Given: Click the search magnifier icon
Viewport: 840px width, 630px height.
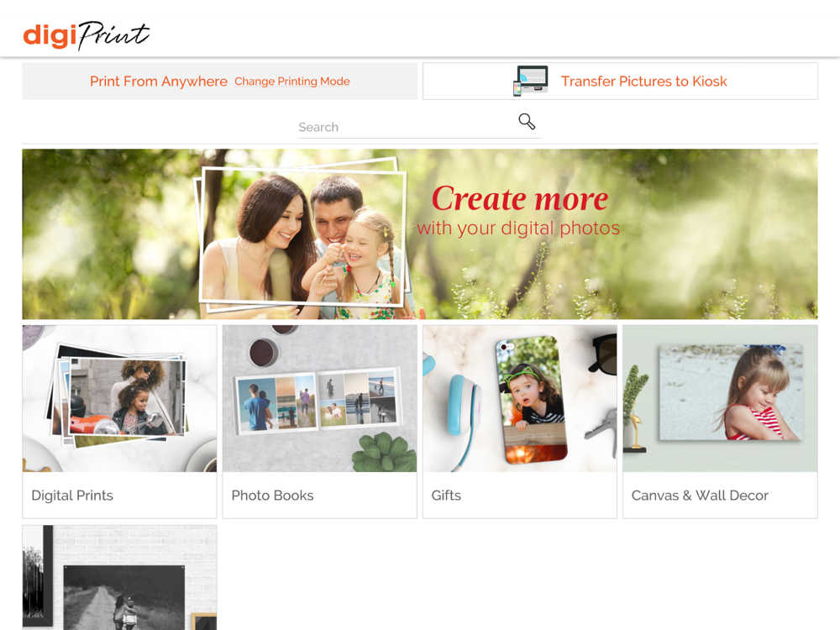Looking at the screenshot, I should (x=527, y=122).
